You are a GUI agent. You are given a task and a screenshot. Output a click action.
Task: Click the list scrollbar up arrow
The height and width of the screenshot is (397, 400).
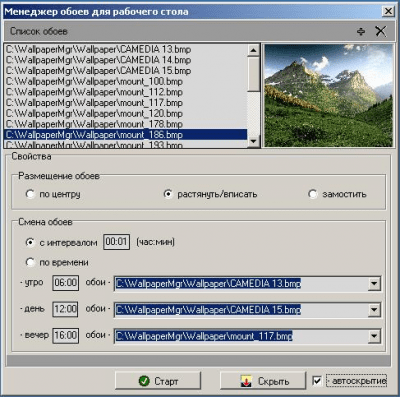pyautogui.click(x=254, y=50)
